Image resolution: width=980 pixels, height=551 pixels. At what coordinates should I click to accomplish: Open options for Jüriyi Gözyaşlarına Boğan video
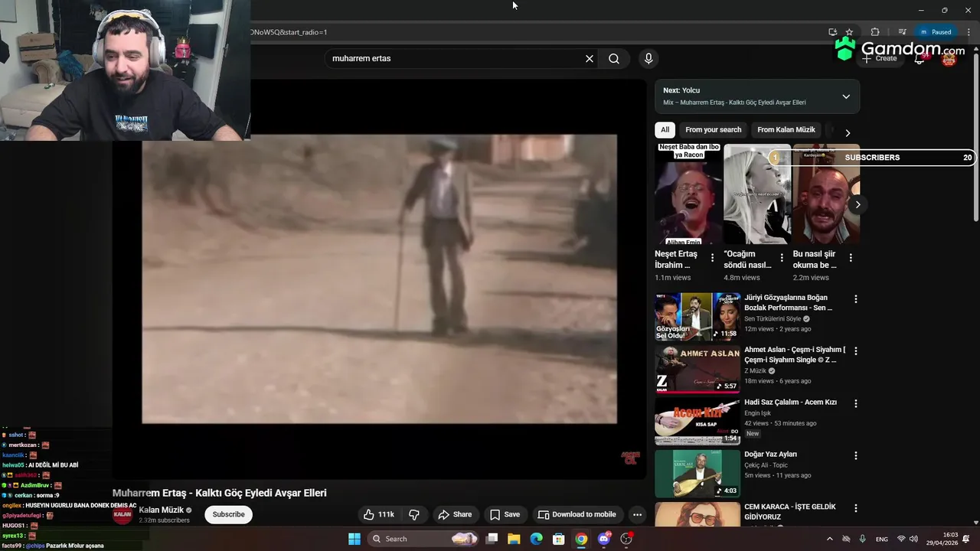[x=856, y=299]
